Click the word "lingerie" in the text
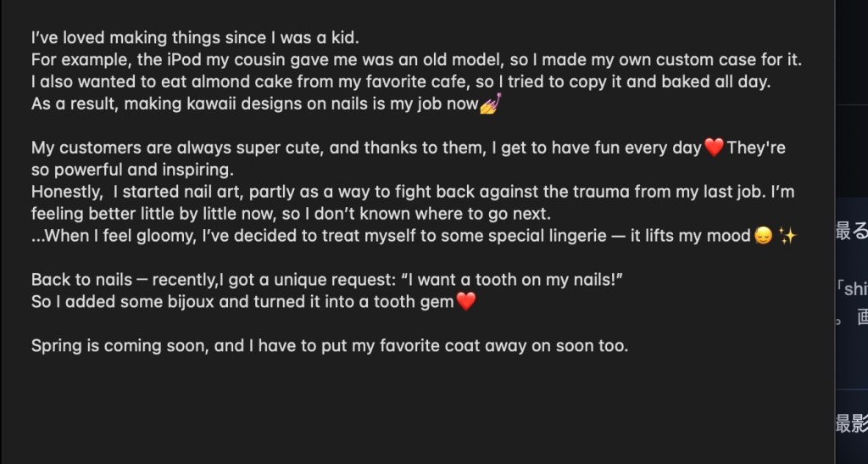Viewport: 868px width, 464px height. click(570, 237)
